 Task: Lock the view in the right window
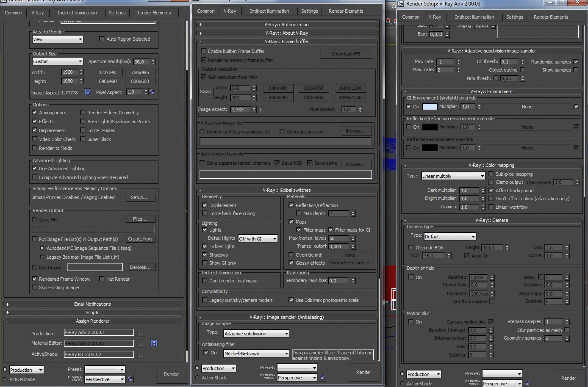pyautogui.click(x=527, y=383)
